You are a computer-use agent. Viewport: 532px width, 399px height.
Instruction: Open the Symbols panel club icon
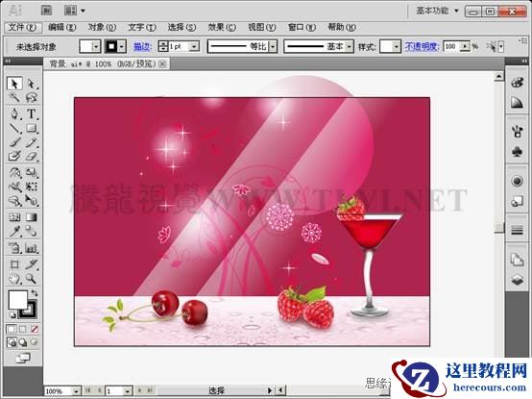coord(517,152)
